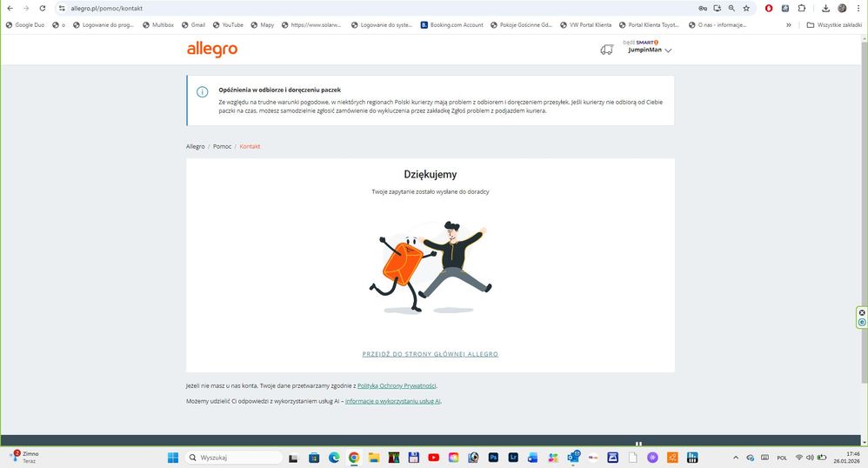
Task: Click the page vertical scrollbar
Action: coord(865,211)
